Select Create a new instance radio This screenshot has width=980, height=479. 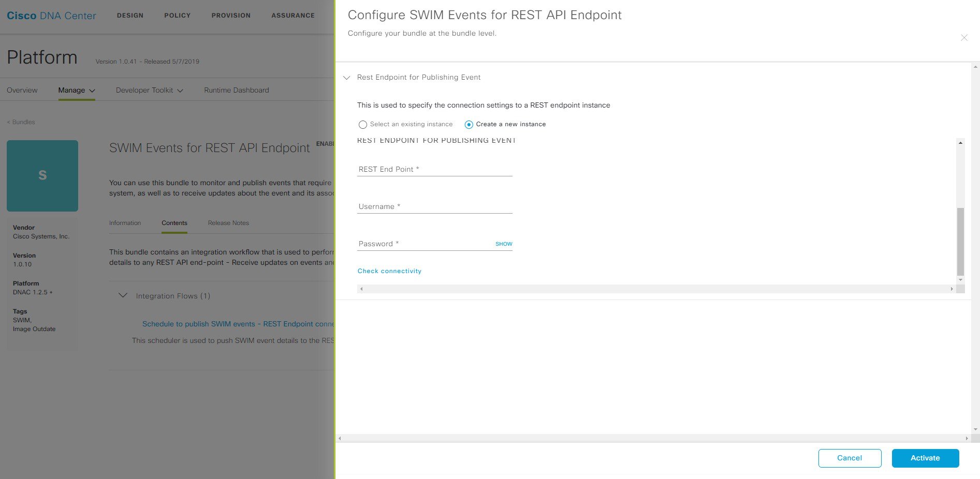469,125
